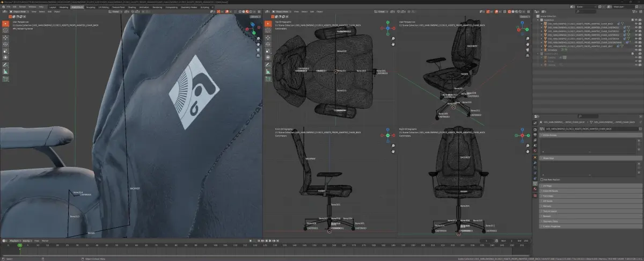Select the Add Cube tool in left viewport
Screen dimensions: 644x261
(6, 79)
